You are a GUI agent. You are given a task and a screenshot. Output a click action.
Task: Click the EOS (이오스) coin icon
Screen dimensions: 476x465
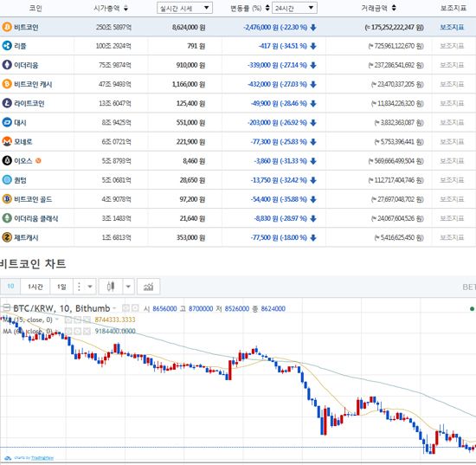tap(7, 160)
